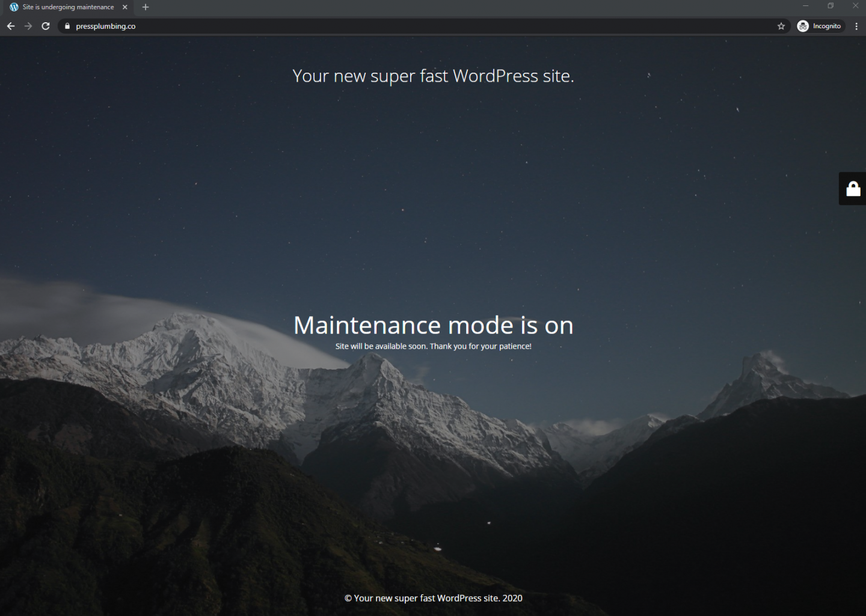Bookmark this page with the star icon
This screenshot has height=616, width=866.
pos(781,26)
